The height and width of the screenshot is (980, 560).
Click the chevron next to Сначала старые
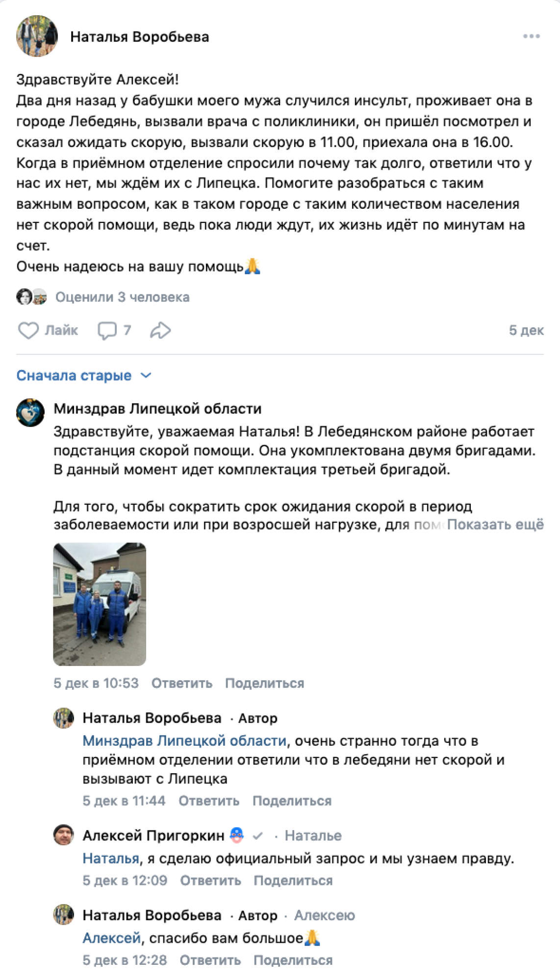[x=146, y=376]
